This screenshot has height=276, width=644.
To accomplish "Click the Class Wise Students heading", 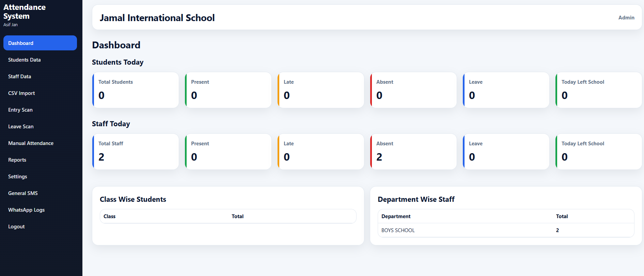I will click(x=133, y=199).
